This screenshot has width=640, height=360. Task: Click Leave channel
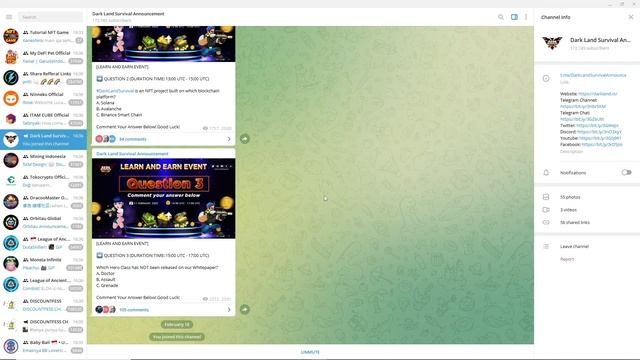pyautogui.click(x=574, y=247)
